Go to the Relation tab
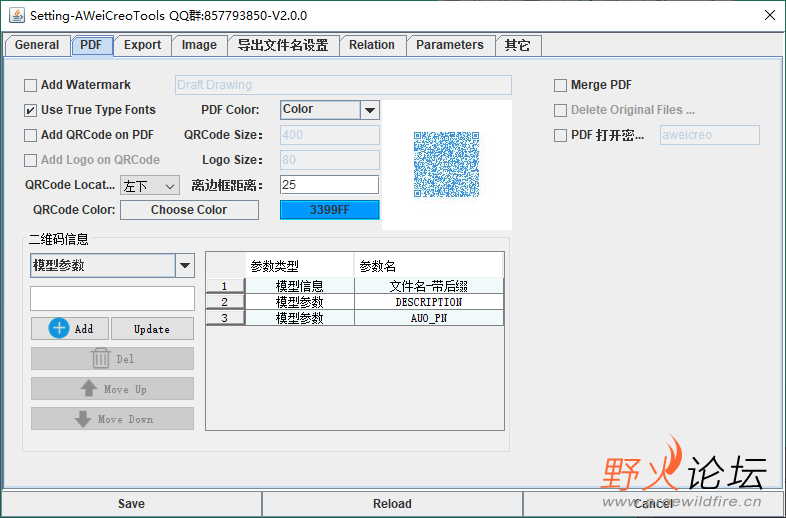Image resolution: width=786 pixels, height=518 pixels. (x=372, y=45)
